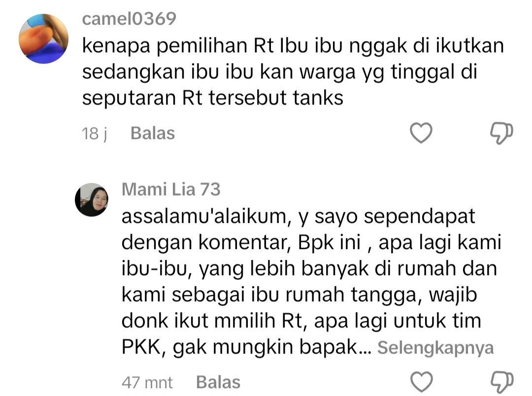532x396 pixels.
Task: Open Mami Lia 73's profile picture
Action: tap(92, 200)
